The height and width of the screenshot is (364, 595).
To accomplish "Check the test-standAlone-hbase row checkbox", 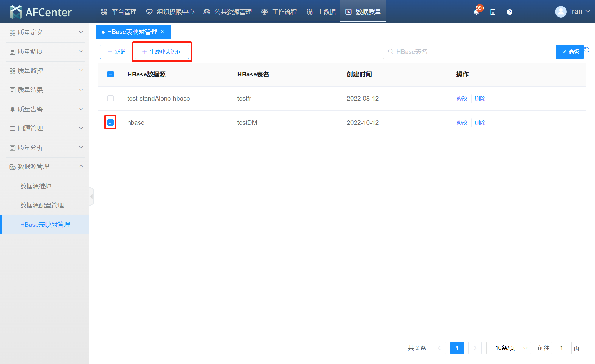I will click(110, 99).
